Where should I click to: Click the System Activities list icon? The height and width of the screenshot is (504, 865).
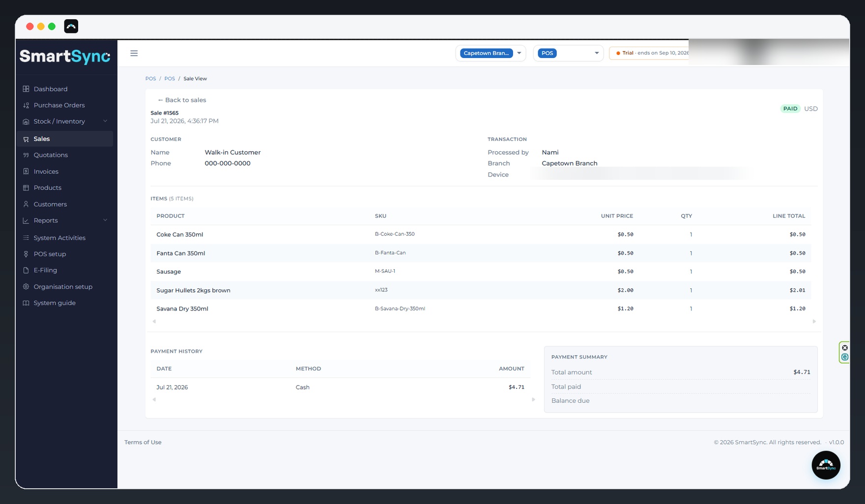(x=26, y=238)
